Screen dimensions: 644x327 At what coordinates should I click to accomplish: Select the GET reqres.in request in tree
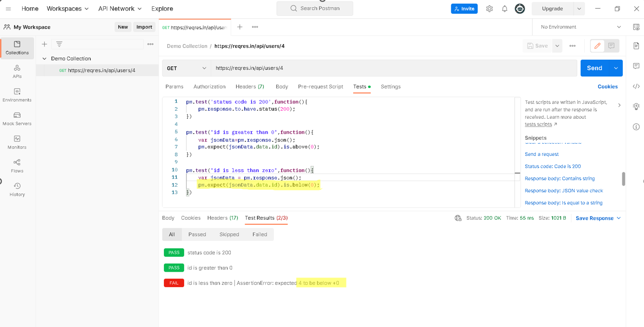click(97, 70)
